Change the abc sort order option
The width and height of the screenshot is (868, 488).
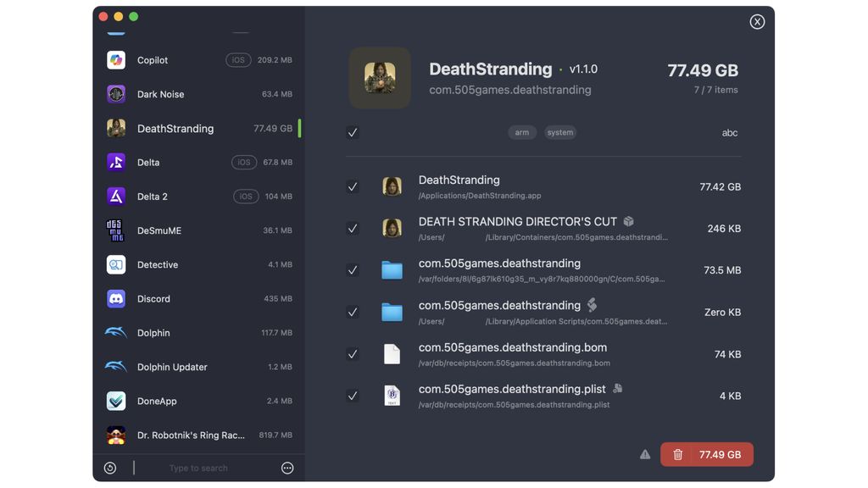(x=730, y=133)
